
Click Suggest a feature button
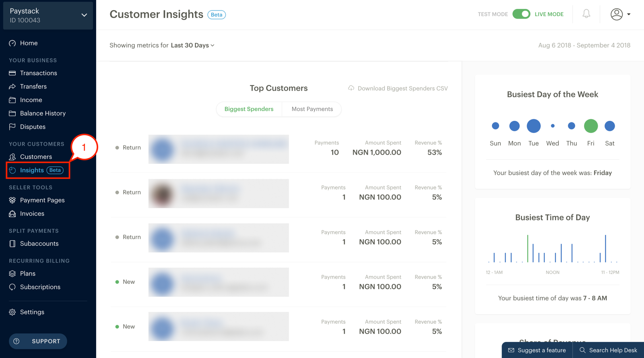(x=537, y=350)
